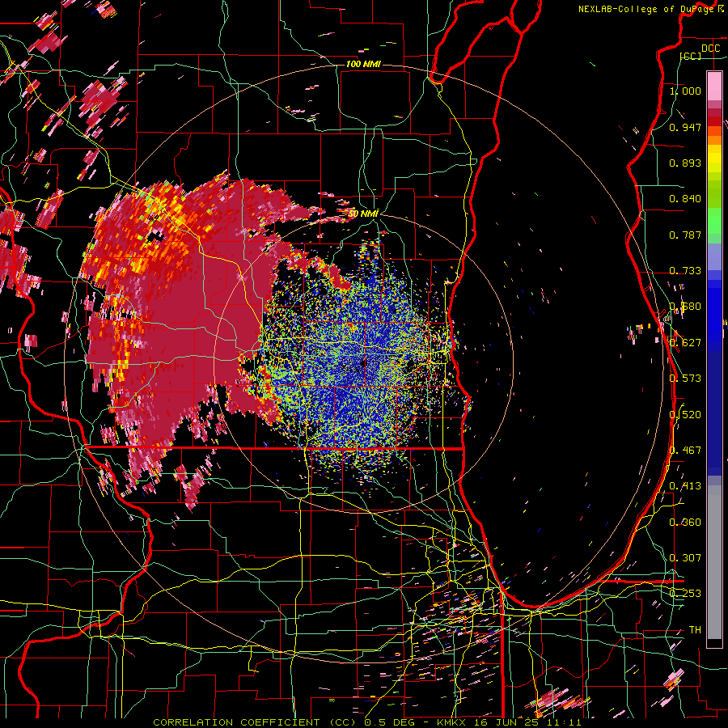
Task: Click the 16 JUN 25 date text
Action: click(505, 722)
